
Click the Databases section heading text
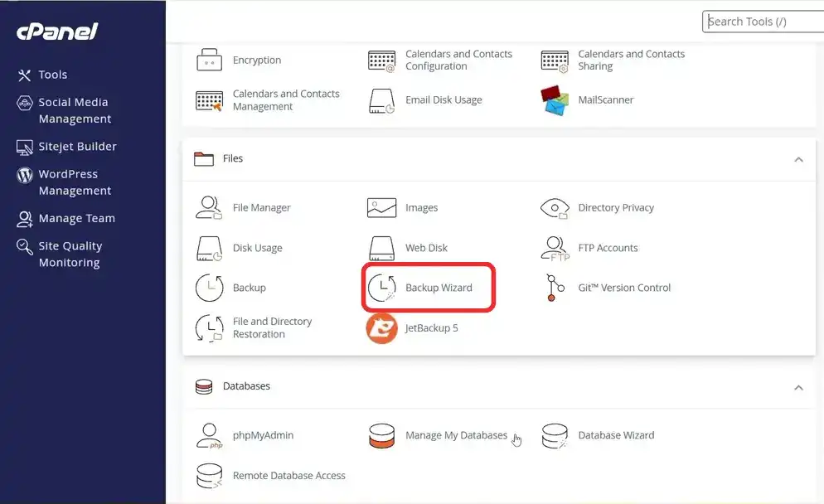(246, 386)
